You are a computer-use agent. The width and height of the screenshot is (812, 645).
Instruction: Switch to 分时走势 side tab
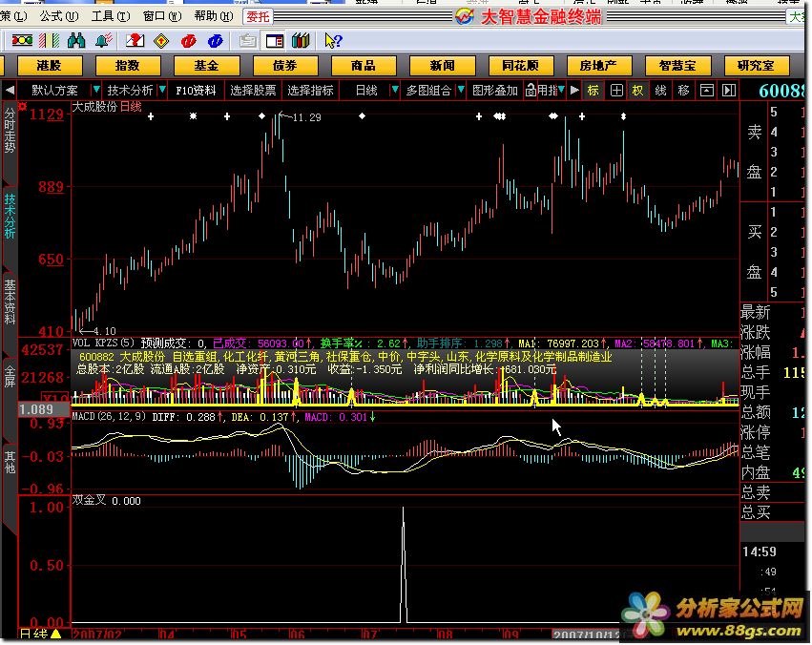(x=10, y=129)
